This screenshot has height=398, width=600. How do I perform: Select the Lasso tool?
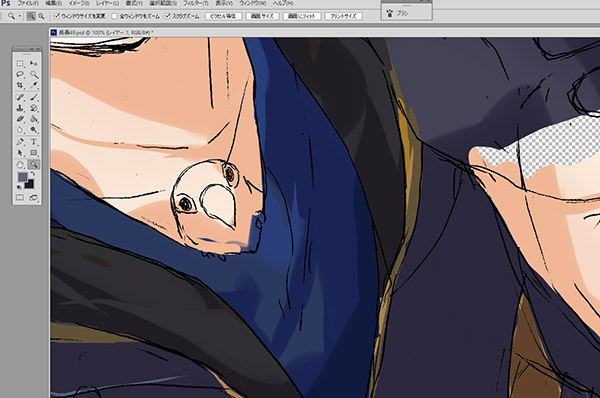(20, 74)
